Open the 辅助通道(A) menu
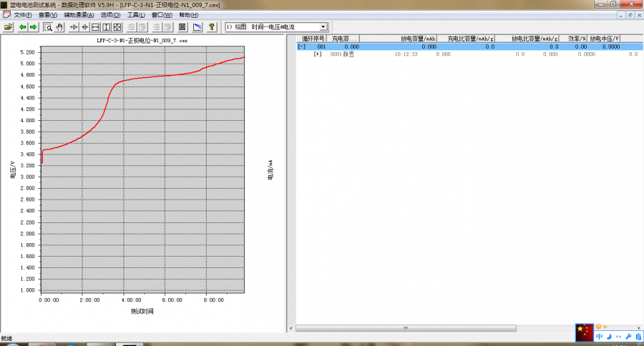 79,15
